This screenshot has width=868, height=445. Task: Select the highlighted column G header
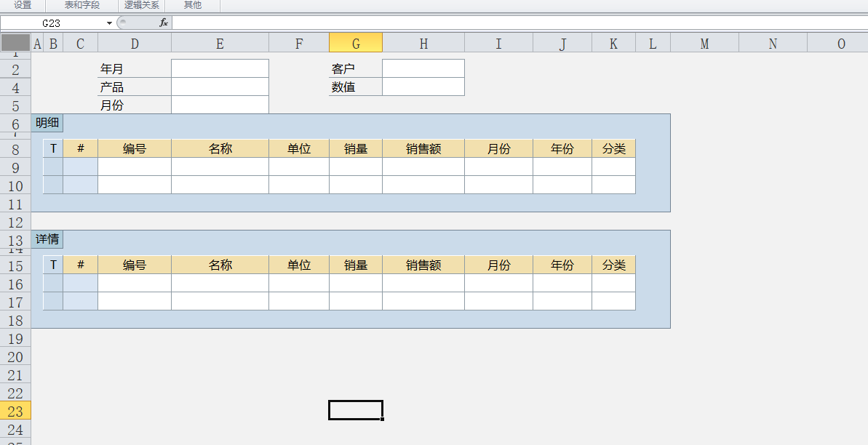click(355, 44)
